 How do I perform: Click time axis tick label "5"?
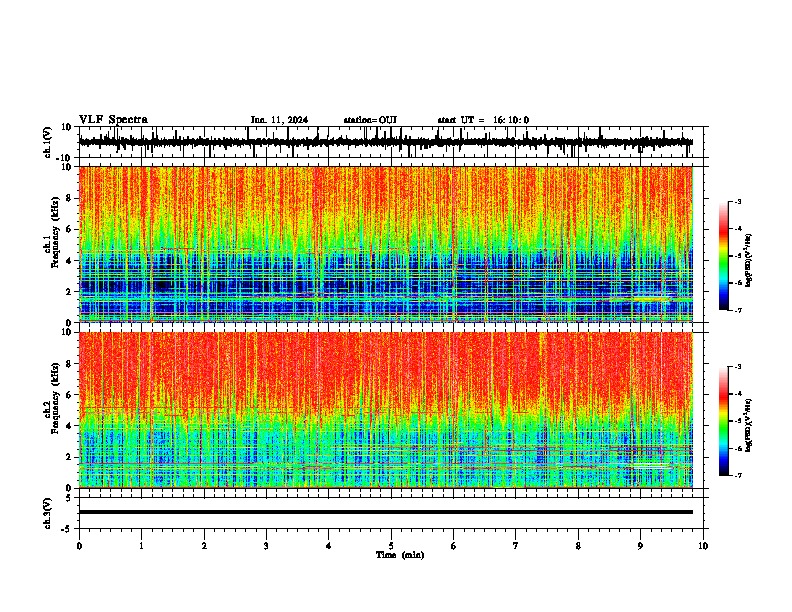[x=391, y=546]
